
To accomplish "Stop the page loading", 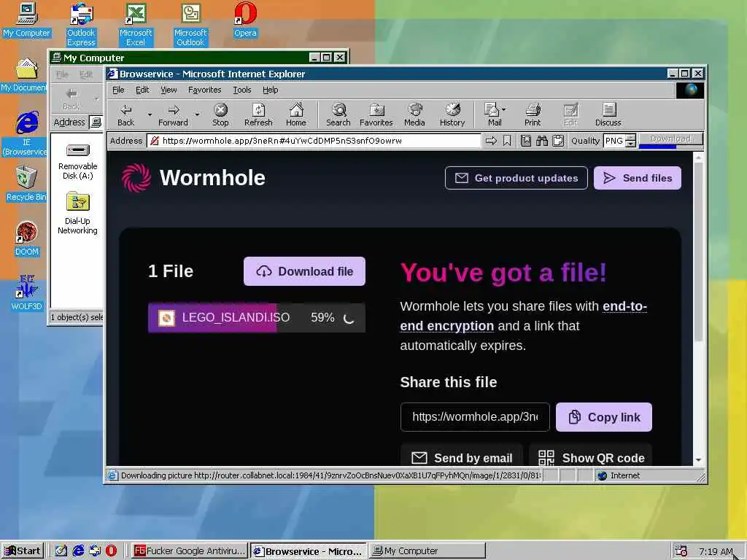I will [220, 115].
